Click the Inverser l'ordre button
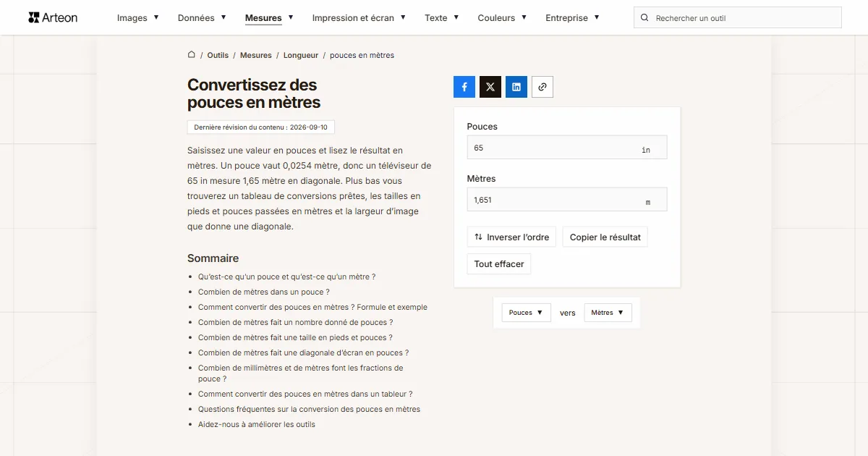Image resolution: width=868 pixels, height=456 pixels. click(x=511, y=237)
